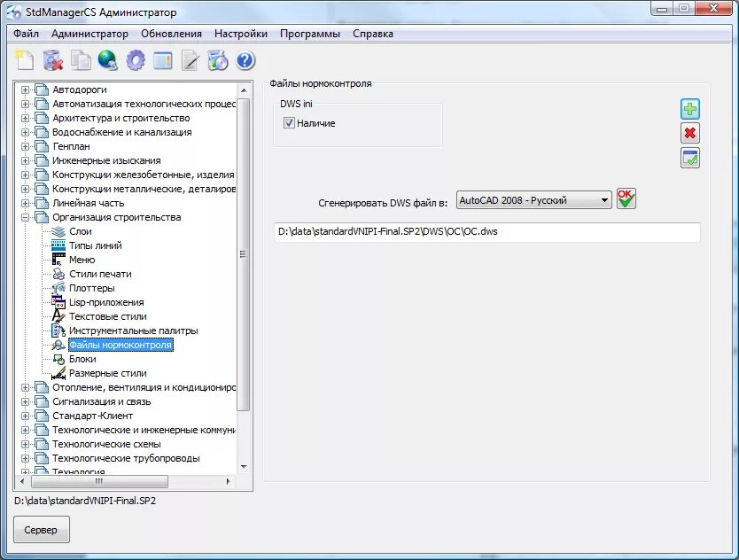The height and width of the screenshot is (560, 739).
Task: Select the Lisp-приложения tree node
Action: pos(106,302)
